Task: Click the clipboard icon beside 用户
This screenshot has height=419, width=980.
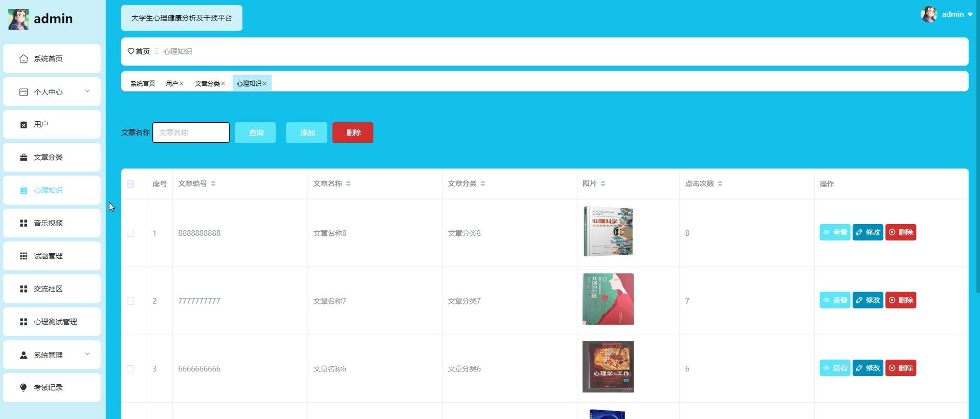Action: tap(24, 125)
